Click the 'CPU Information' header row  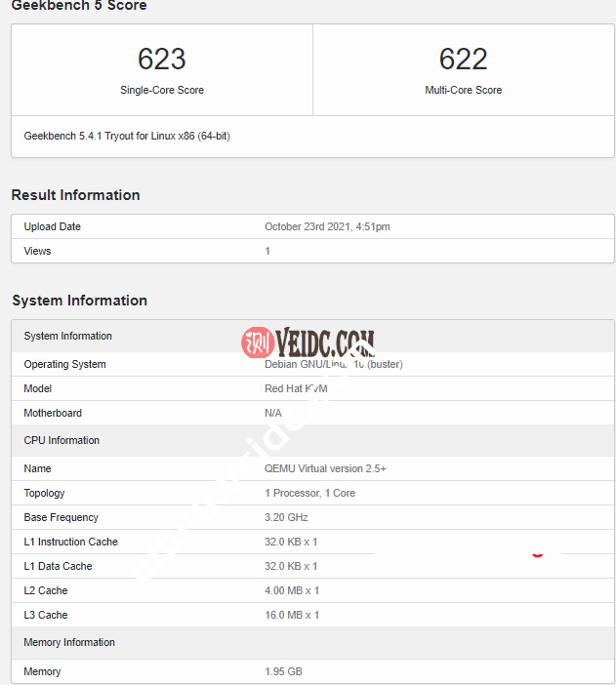click(312, 440)
